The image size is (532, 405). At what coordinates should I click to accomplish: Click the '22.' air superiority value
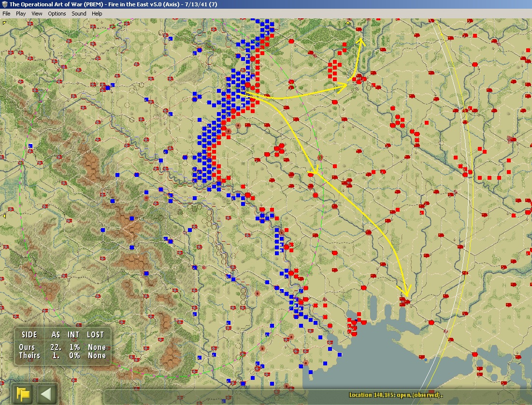(x=56, y=347)
